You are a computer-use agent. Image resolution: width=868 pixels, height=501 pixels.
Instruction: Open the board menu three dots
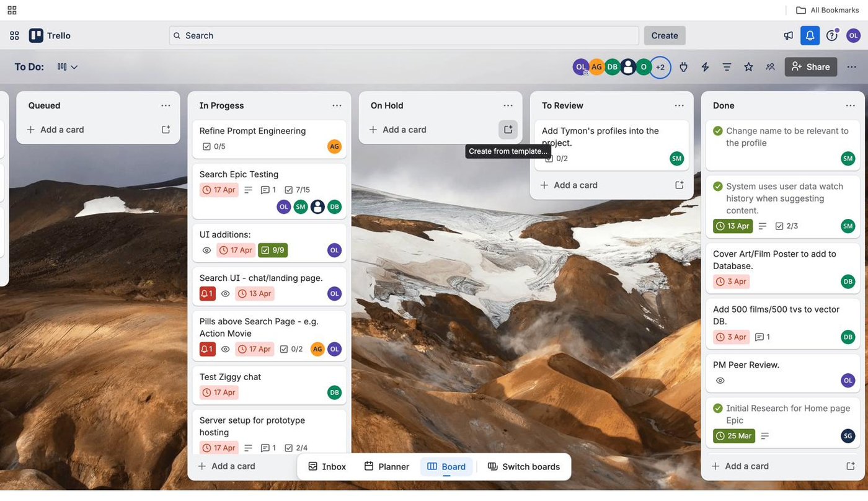tap(851, 67)
